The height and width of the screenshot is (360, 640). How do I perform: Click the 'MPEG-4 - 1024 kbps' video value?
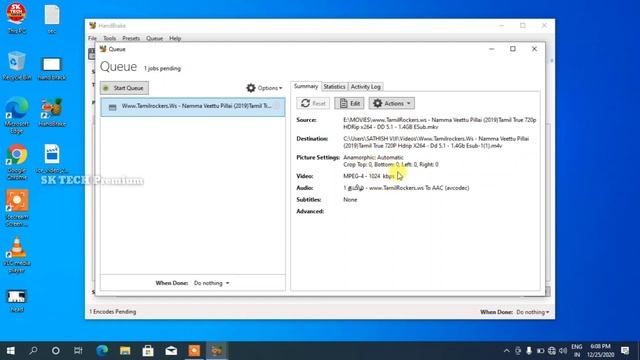tap(369, 176)
